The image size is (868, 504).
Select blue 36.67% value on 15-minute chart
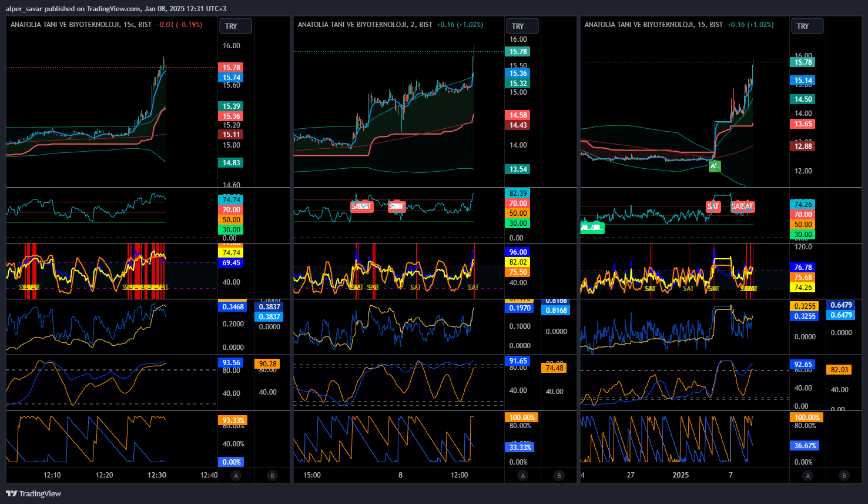click(805, 446)
